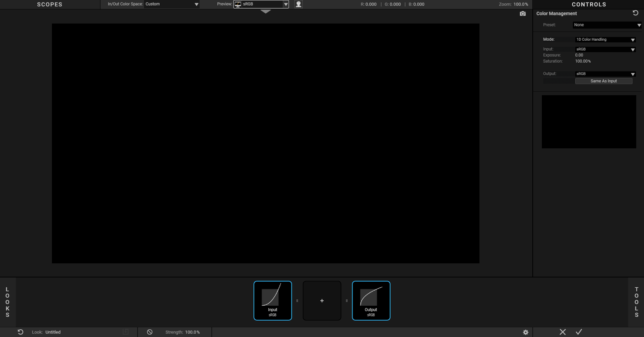This screenshot has height=337, width=644.
Task: Open the Preset dropdown showing None
Action: (608, 25)
